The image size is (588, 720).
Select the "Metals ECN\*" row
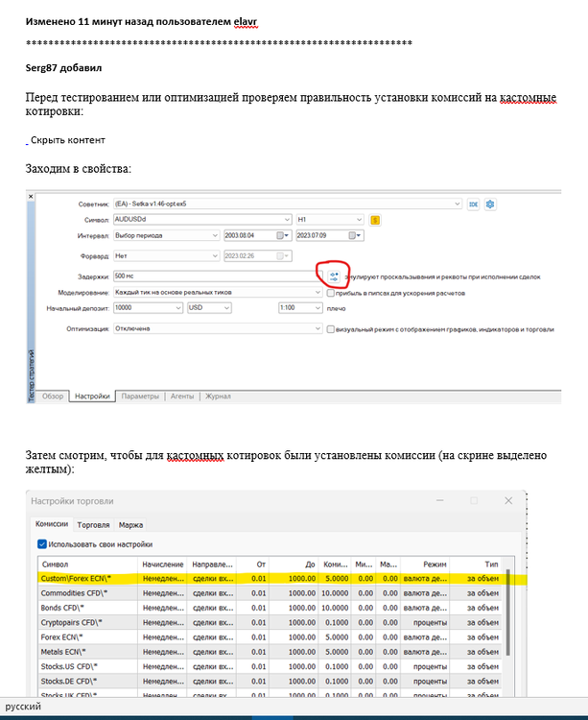click(270, 652)
